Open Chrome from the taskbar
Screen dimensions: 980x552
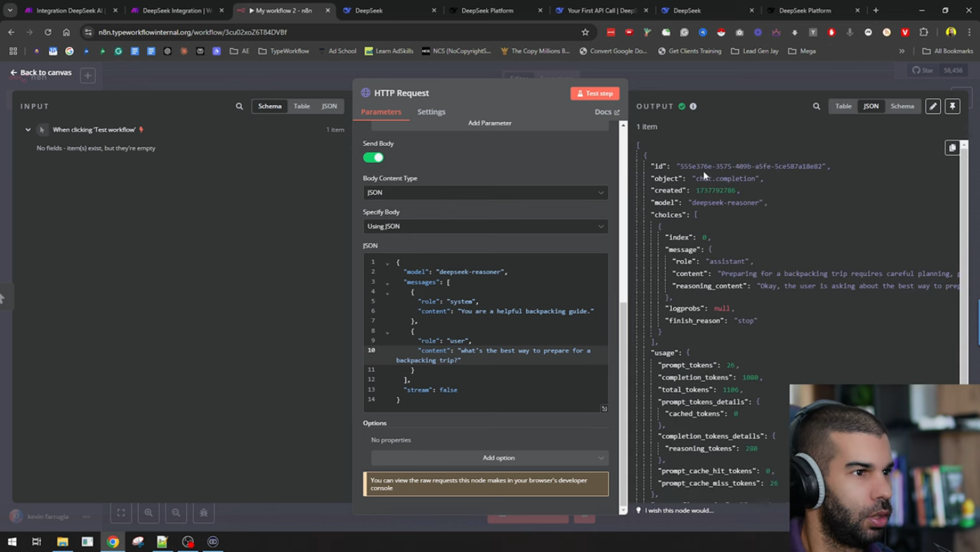[x=113, y=541]
